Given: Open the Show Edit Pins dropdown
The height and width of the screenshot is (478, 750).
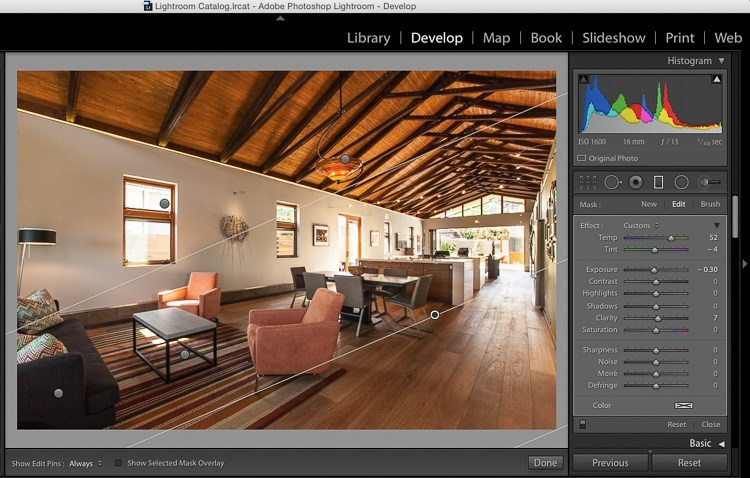Looking at the screenshot, I should click(86, 463).
